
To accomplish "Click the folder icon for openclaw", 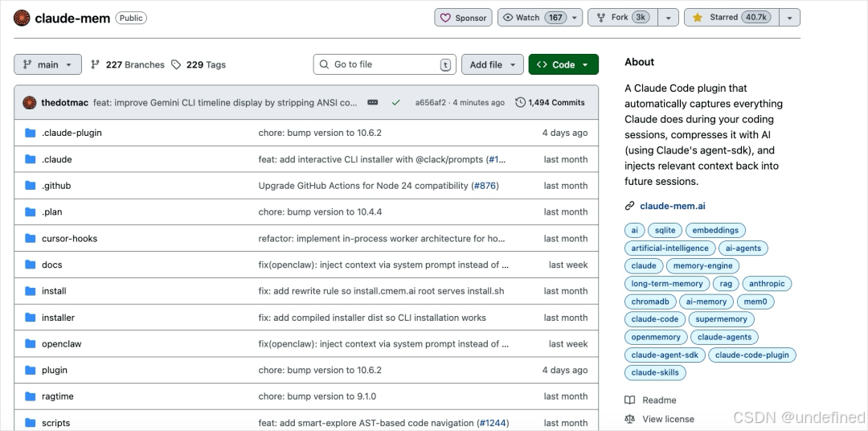I will 31,343.
